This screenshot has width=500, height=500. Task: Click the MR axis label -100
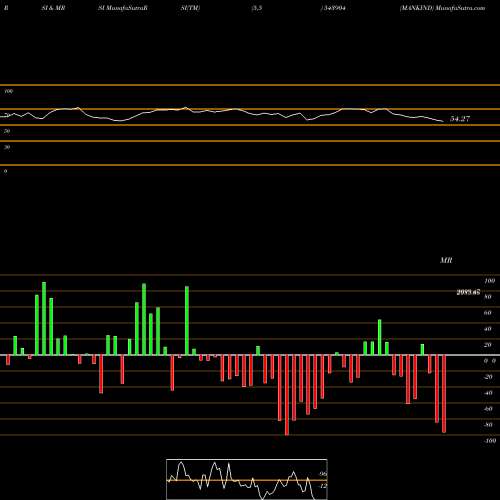click(x=489, y=441)
